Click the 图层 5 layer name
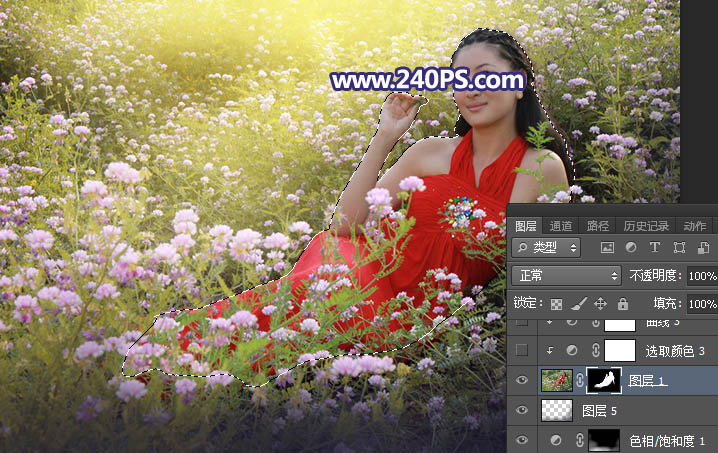The height and width of the screenshot is (453, 718). (599, 410)
